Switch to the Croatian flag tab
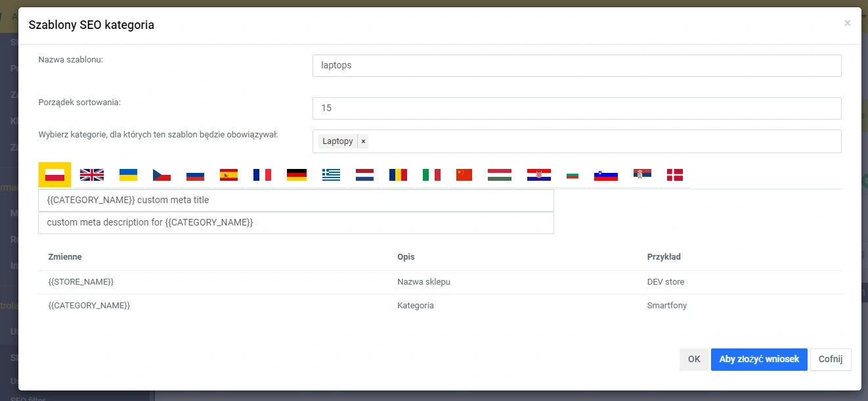 [538, 175]
